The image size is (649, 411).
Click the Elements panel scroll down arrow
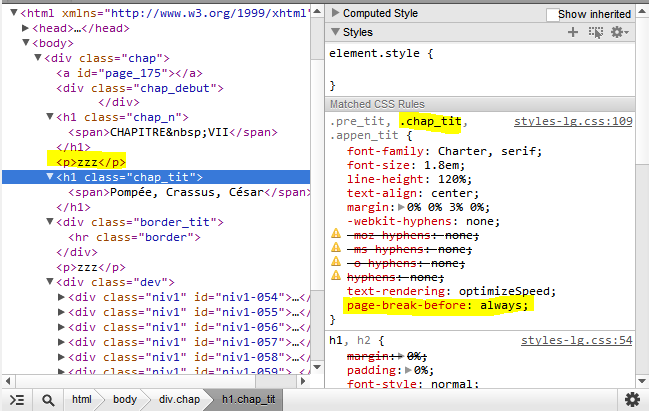tap(317, 367)
